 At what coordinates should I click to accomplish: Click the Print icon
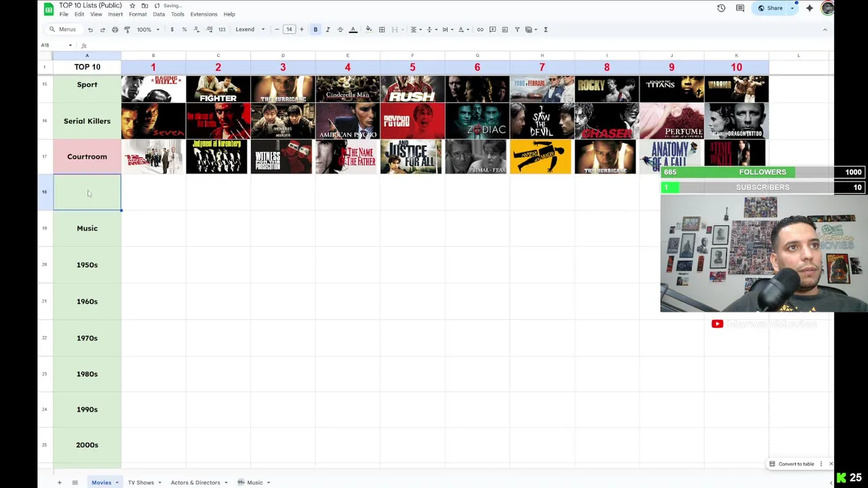click(x=115, y=29)
